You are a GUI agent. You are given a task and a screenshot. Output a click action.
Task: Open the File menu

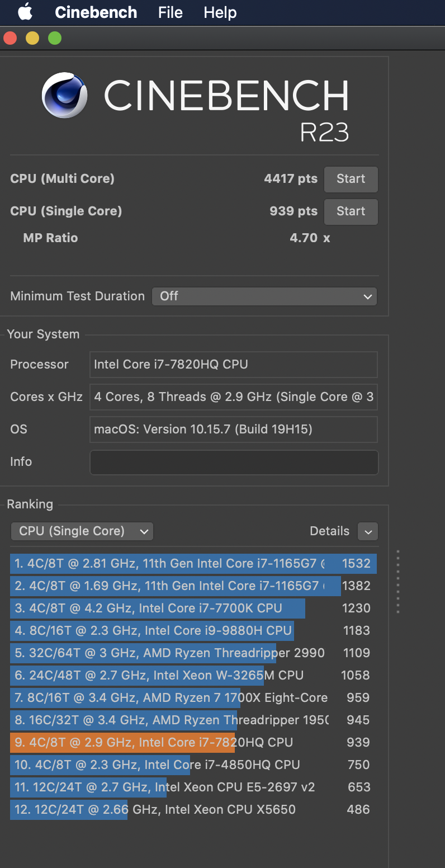pyautogui.click(x=171, y=12)
